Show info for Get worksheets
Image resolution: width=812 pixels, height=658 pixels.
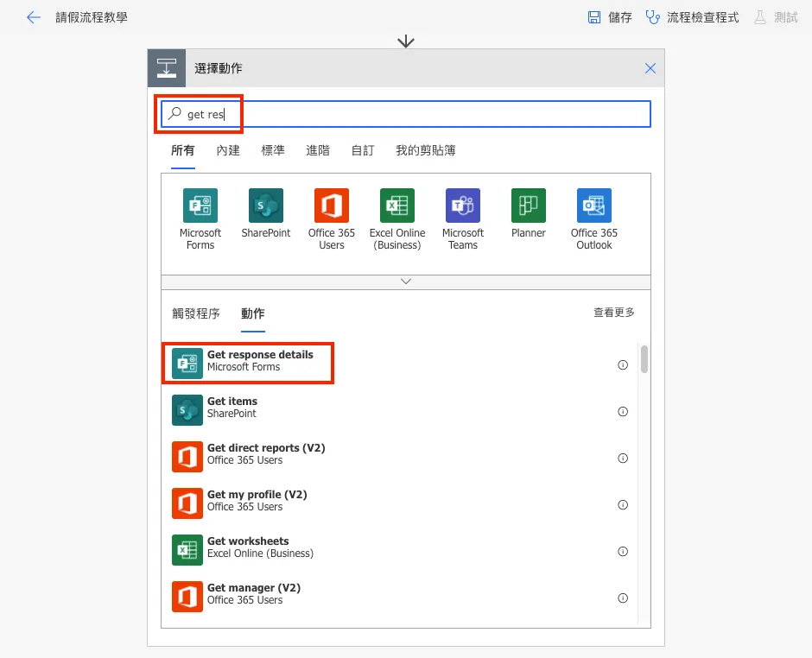623,551
